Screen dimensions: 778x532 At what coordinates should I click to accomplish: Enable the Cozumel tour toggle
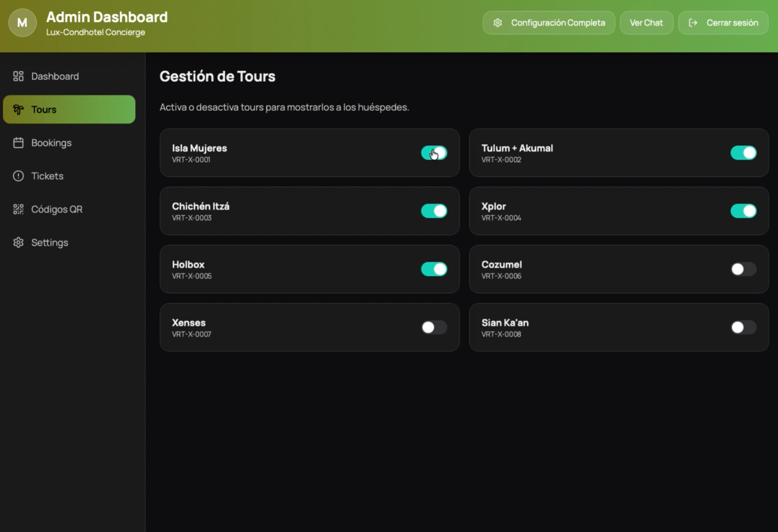(743, 269)
